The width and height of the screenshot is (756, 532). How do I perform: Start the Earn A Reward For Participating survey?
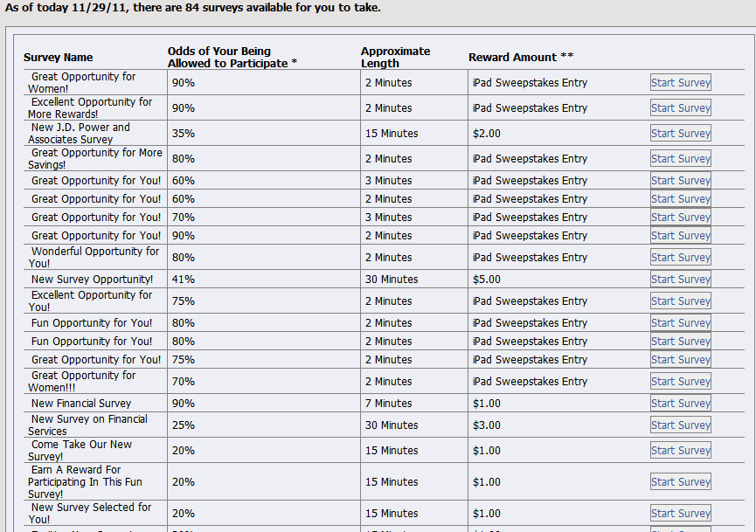pos(680,482)
